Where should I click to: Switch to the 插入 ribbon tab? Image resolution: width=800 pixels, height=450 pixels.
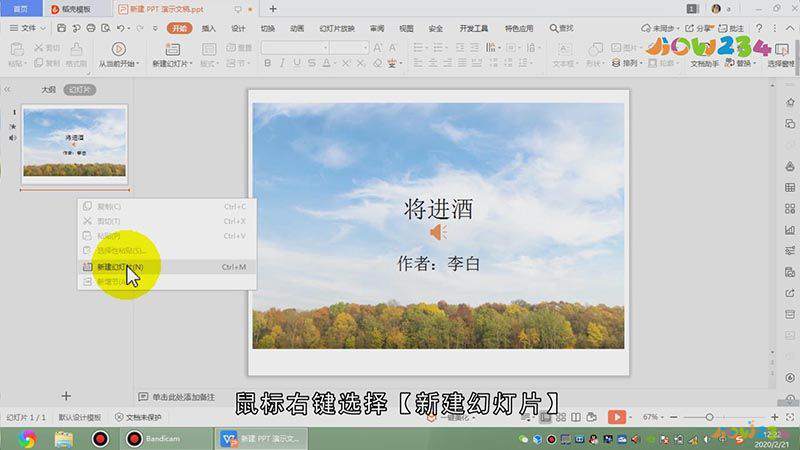click(x=209, y=28)
